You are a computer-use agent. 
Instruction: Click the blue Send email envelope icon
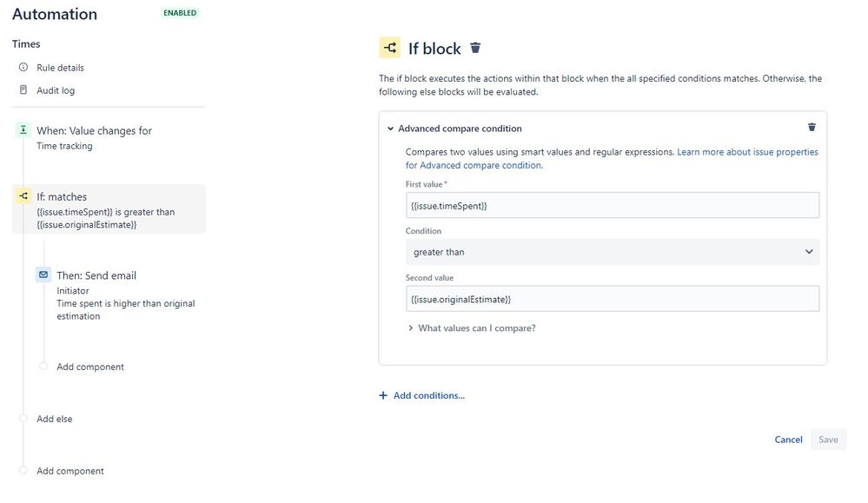click(x=43, y=275)
